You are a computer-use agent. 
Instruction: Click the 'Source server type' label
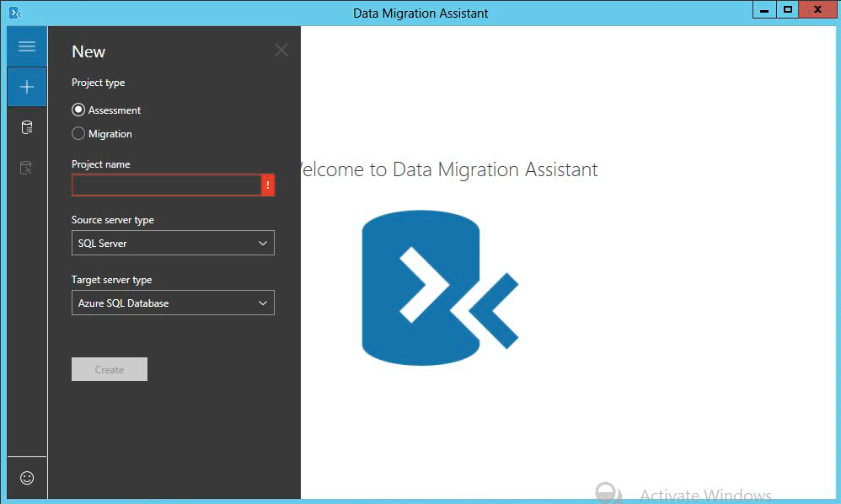point(113,220)
